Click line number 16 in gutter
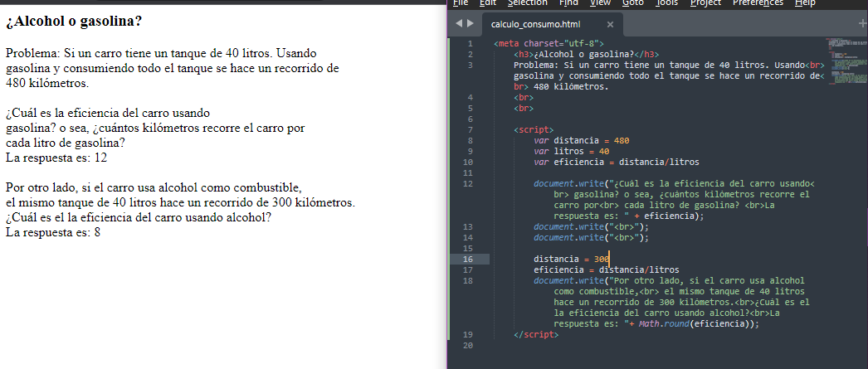 point(468,259)
